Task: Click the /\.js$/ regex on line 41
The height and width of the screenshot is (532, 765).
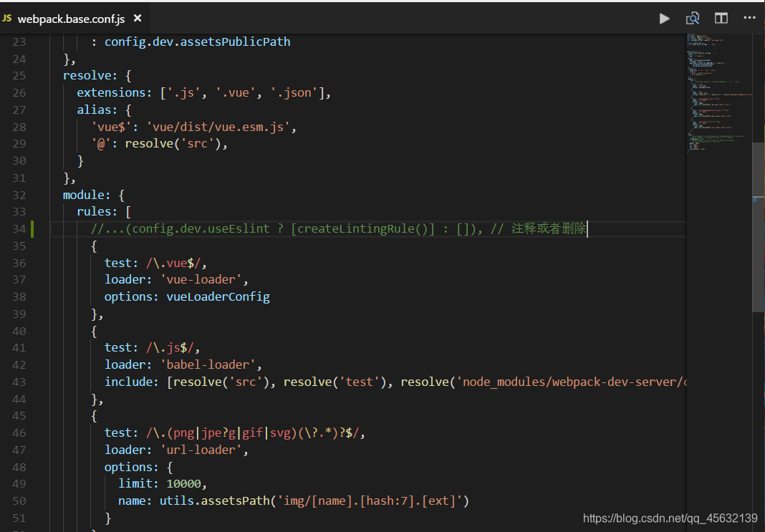Action: [170, 348]
